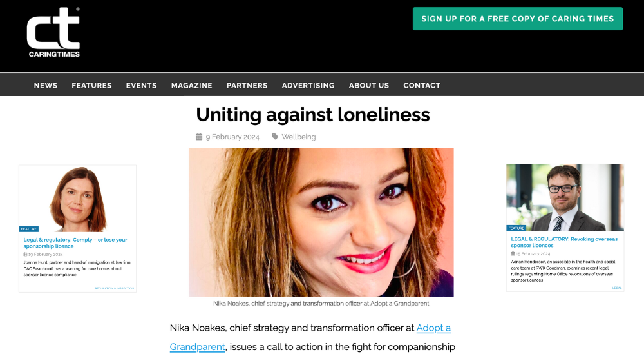Click the Adrian Henderson article thumbnail photo
The height and width of the screenshot is (363, 644).
click(x=565, y=198)
